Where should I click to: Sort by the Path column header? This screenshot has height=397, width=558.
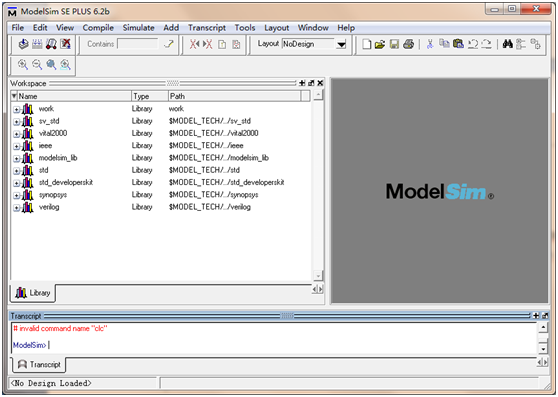click(234, 96)
